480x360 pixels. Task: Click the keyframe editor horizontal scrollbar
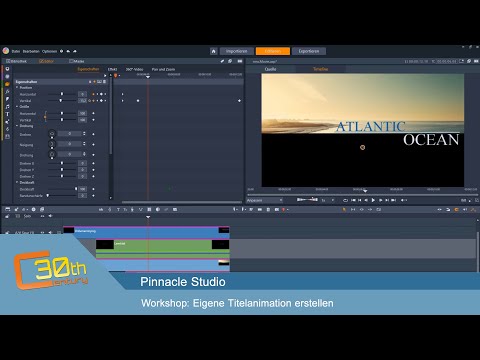(x=182, y=202)
